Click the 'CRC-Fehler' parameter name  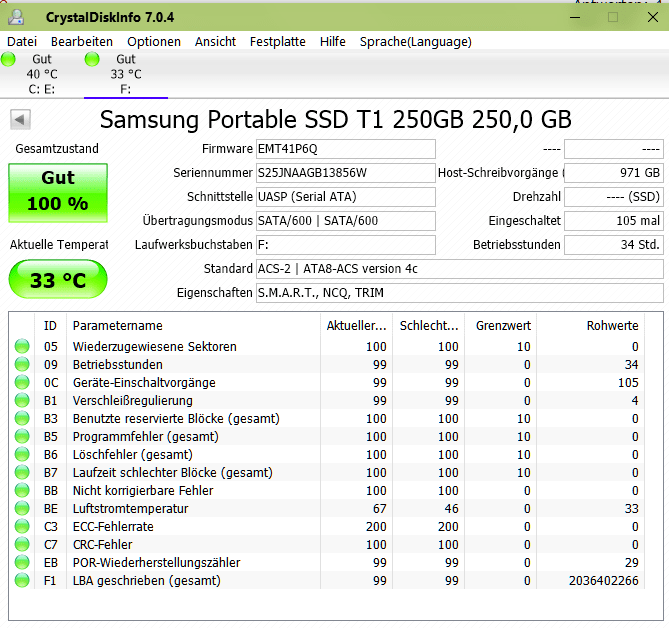coord(102,544)
